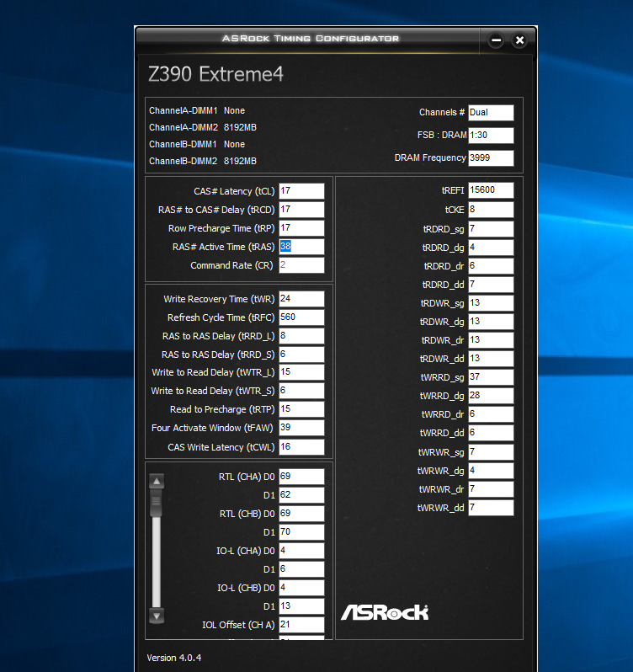Click the Read to Precharge (tRTP) field
This screenshot has width=633, height=672.
301,409
